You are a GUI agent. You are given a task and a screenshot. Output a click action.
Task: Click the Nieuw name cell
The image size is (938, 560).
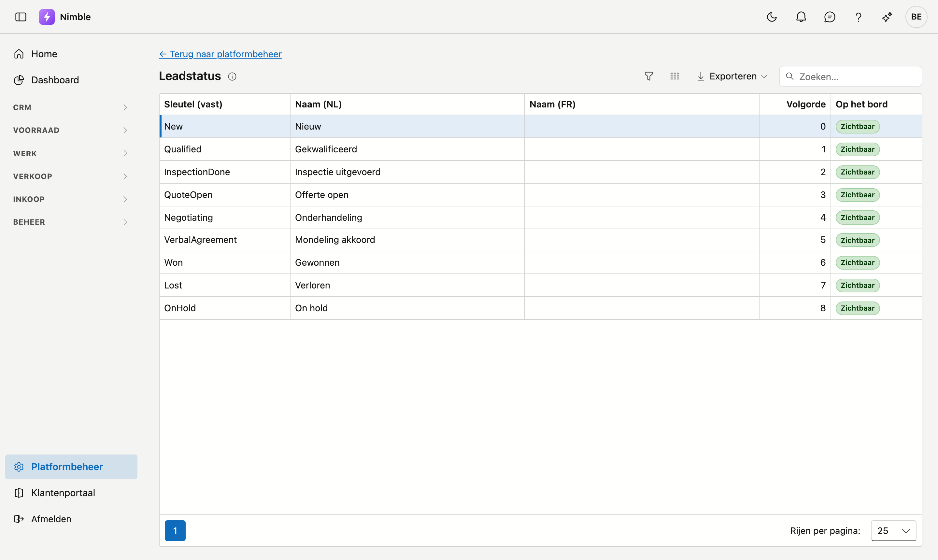click(x=407, y=126)
